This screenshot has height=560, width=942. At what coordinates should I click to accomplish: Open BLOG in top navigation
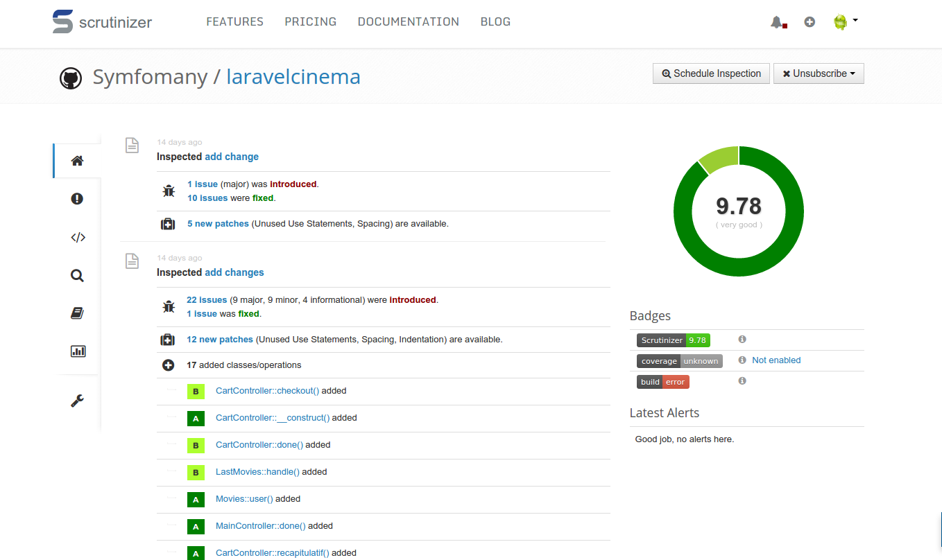click(x=495, y=21)
